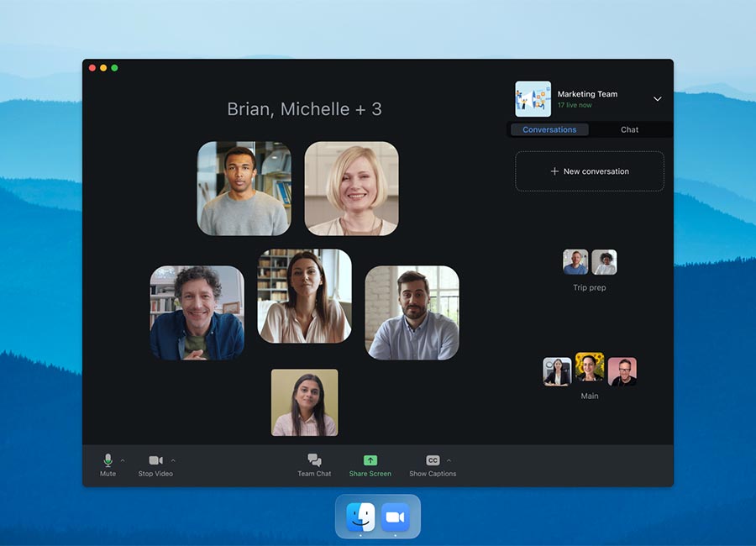
Task: Click the yellow minimize window button
Action: coord(103,68)
